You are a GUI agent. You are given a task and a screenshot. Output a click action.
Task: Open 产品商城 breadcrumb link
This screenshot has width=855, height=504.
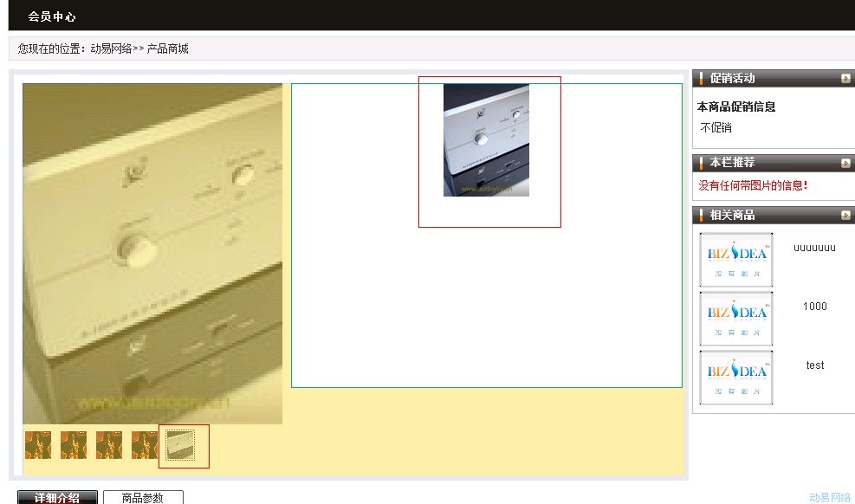click(x=167, y=49)
